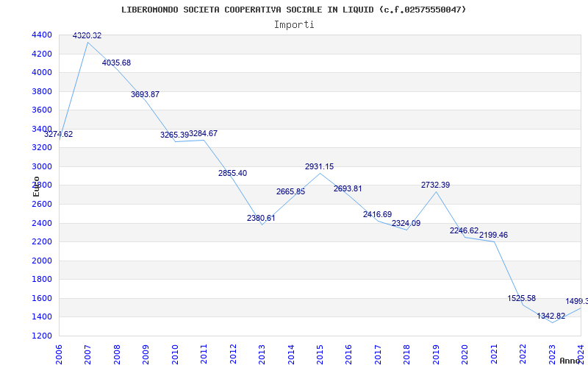Click the data label 2855.40
Image resolution: width=588 pixels, height=368 pixels.
coord(232,173)
